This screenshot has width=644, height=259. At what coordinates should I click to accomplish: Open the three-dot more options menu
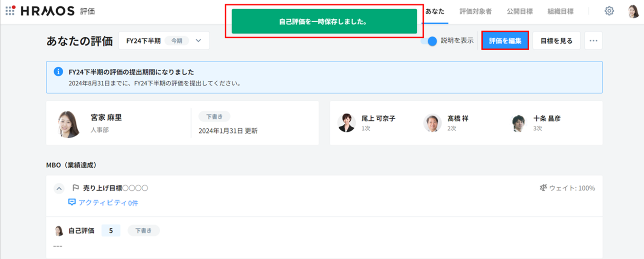click(593, 41)
